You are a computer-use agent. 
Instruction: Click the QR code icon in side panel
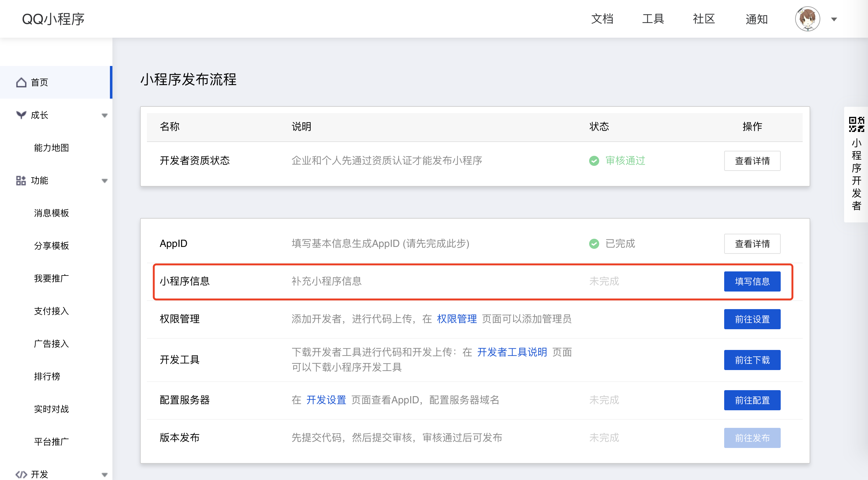856,124
